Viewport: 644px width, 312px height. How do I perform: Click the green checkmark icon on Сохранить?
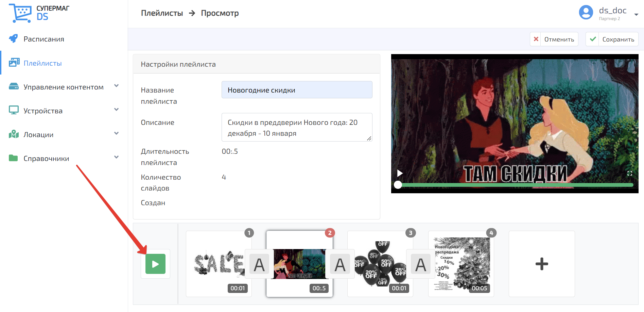[593, 39]
